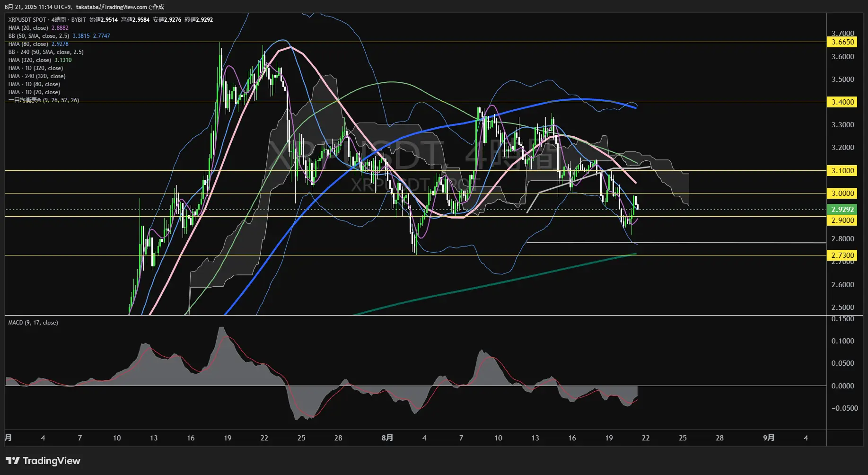Click the 0.0500 MACD axis tick

[842, 363]
